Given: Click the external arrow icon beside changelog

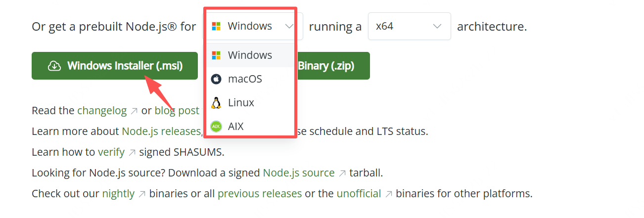Looking at the screenshot, I should [134, 111].
